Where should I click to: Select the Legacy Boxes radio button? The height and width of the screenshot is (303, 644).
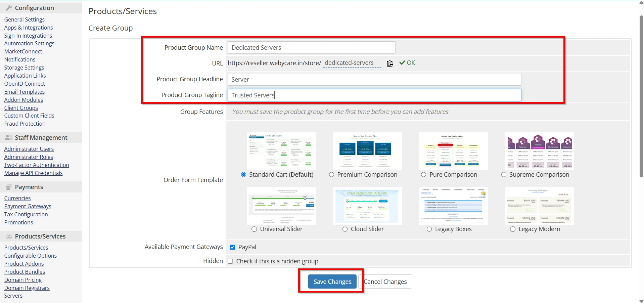[x=429, y=229]
